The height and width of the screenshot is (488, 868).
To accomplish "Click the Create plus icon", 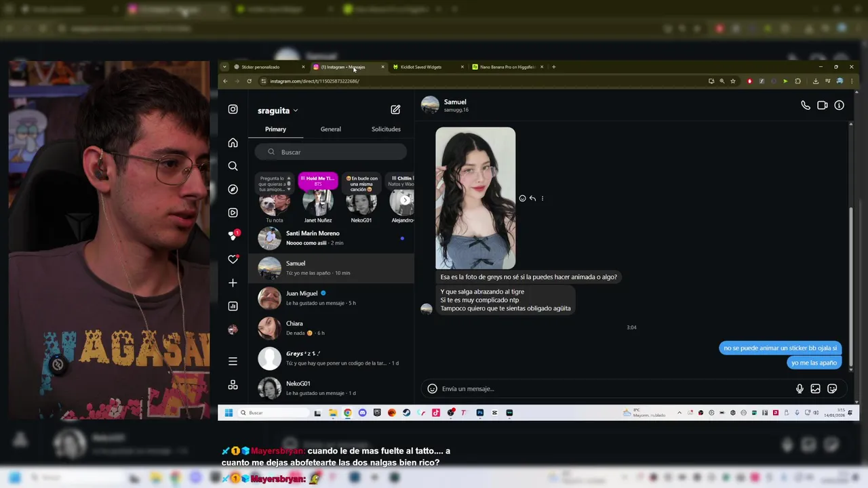I will [233, 283].
